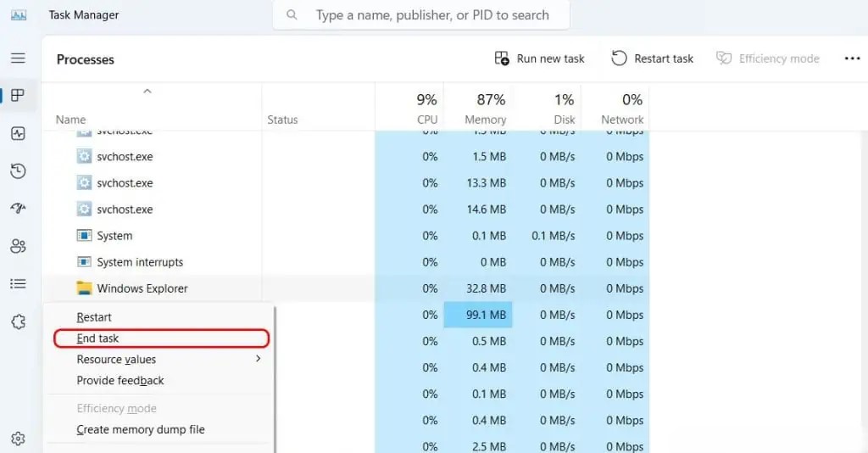Open the hamburger navigation menu

18,59
